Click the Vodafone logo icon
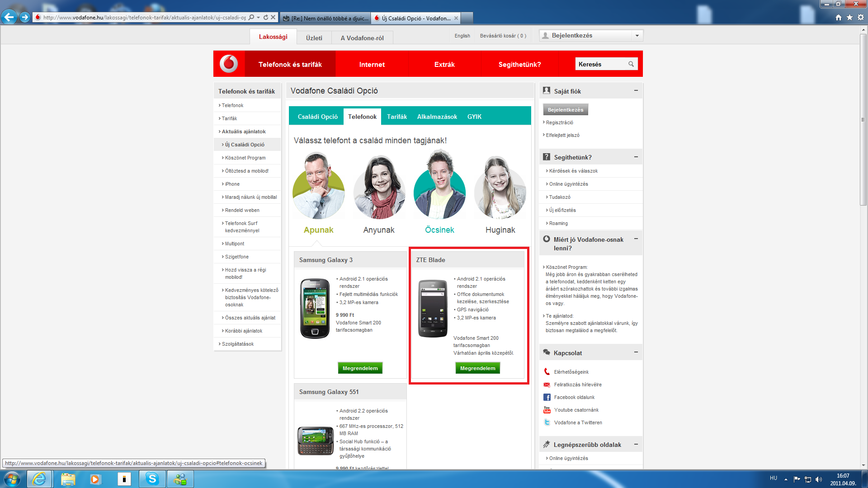Screen dimensions: 868x488 229,64
